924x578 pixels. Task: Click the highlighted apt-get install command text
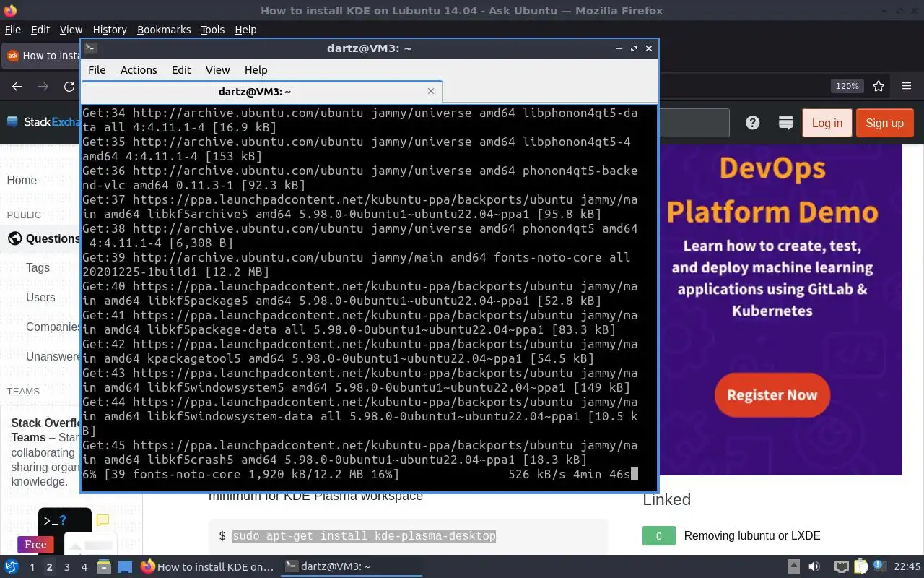[x=364, y=536]
